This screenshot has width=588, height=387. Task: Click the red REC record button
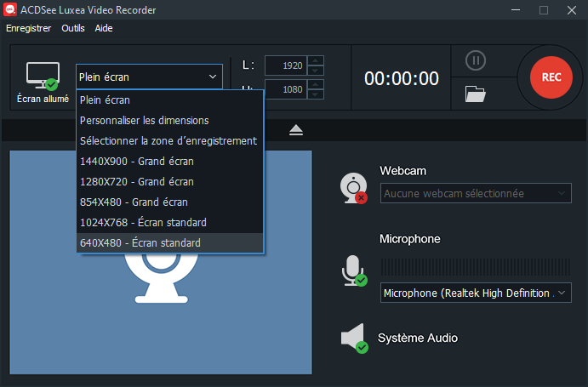coord(551,77)
